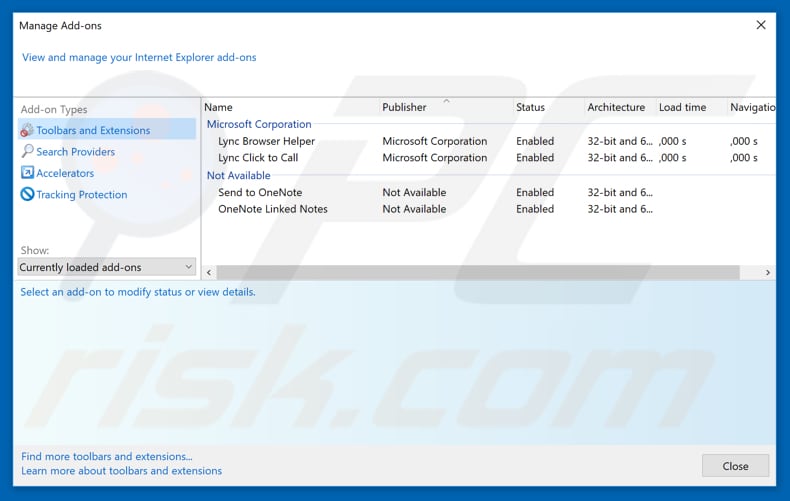Screen dimensions: 790x501
Task: Click the right arrow of the horizontal scrollbar
Action: (767, 273)
